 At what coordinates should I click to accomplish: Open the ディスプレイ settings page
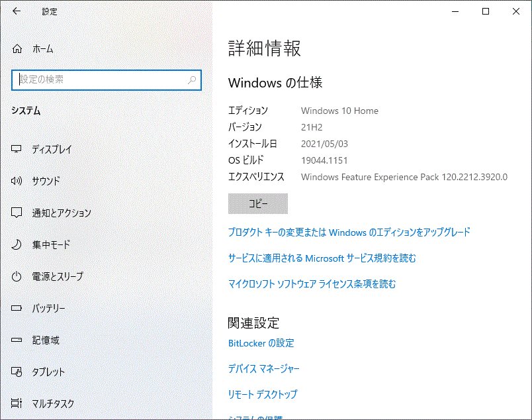pos(52,149)
